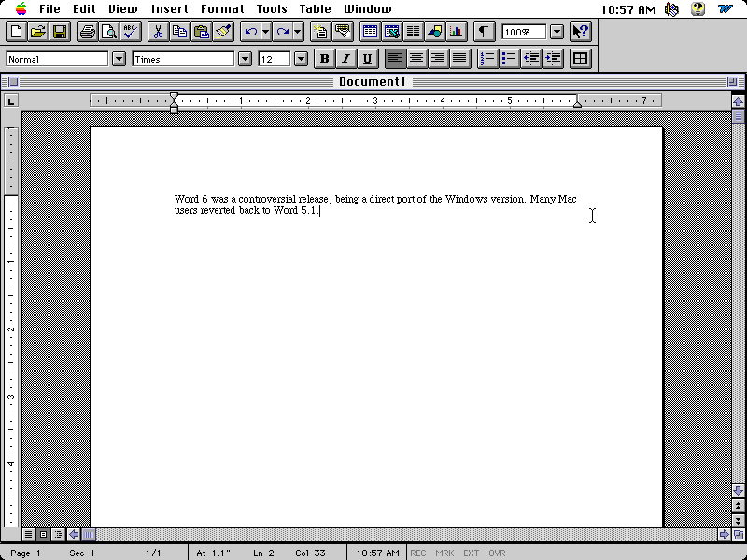Open Print Preview with the magnifier page icon
Screen dimensions: 747x560
[x=109, y=32]
